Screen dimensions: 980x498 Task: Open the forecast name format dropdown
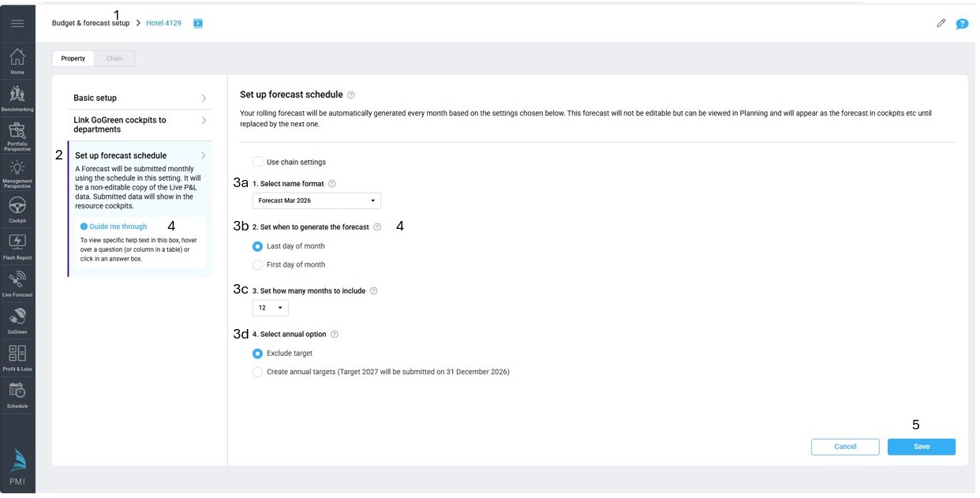[316, 200]
